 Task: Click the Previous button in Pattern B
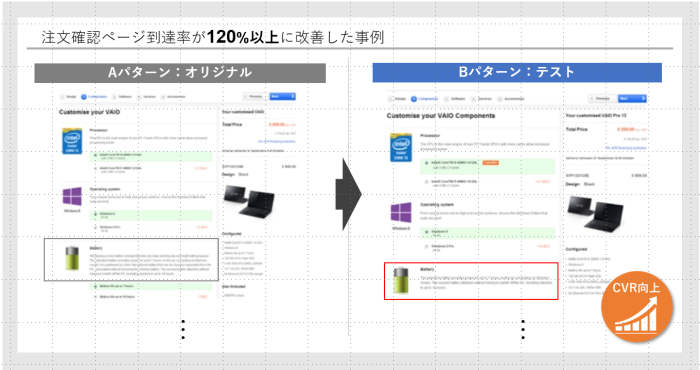tap(603, 99)
